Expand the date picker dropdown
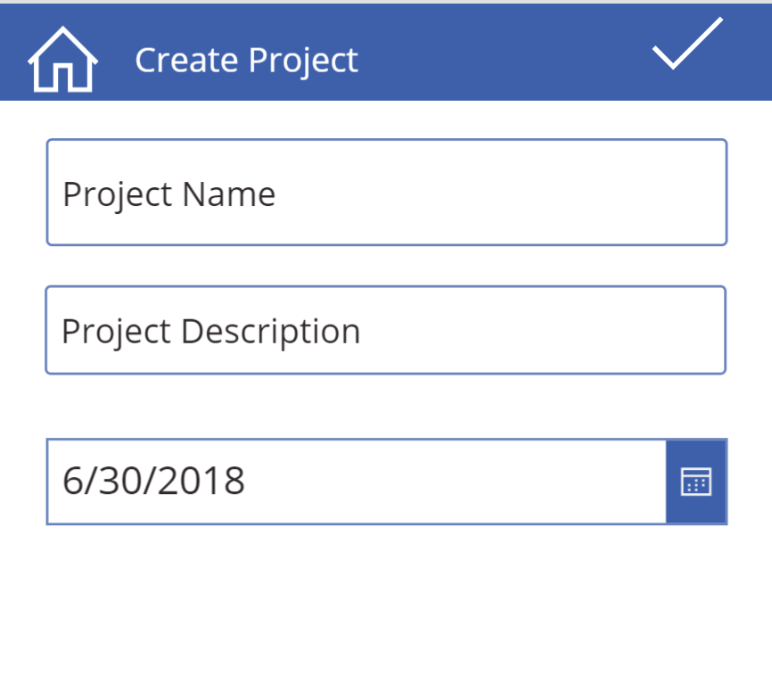 coord(696,482)
